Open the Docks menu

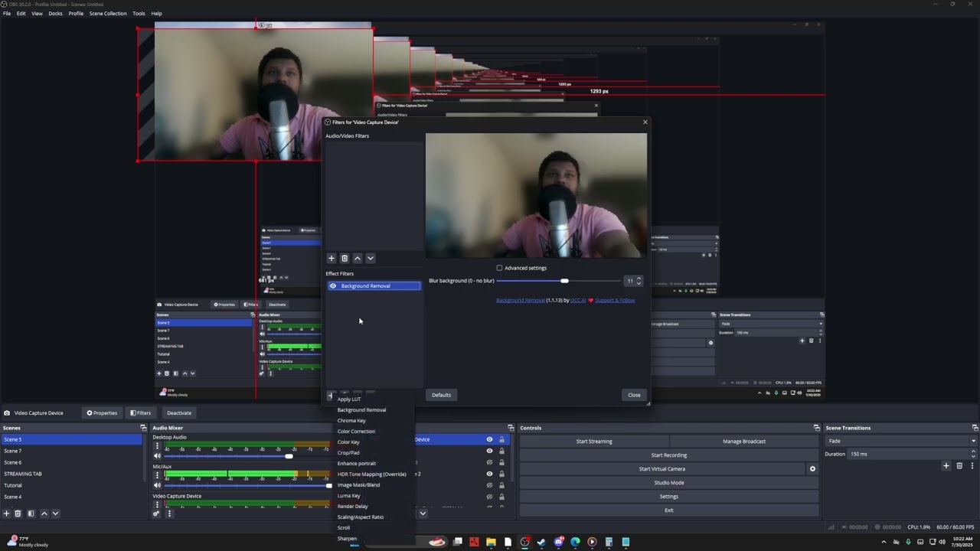[55, 13]
